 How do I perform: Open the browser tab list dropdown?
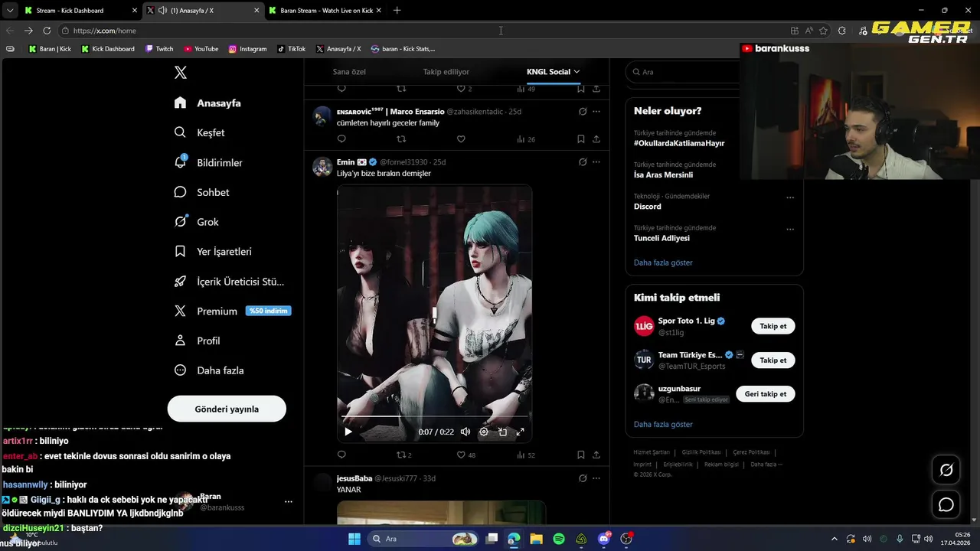coord(10,11)
